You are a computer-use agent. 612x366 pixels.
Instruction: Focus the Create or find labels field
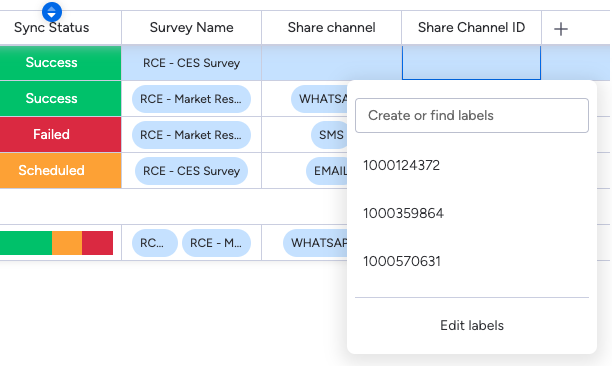click(471, 115)
